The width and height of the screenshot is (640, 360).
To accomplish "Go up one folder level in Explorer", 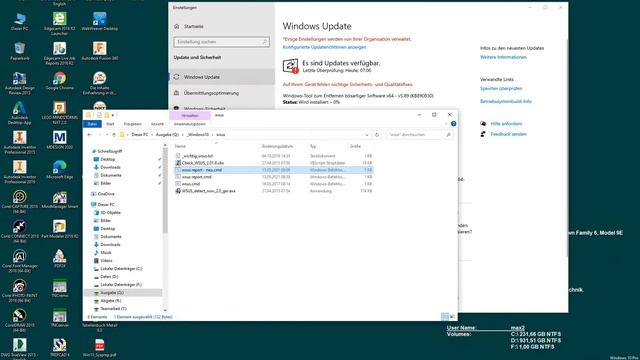I will tap(114, 135).
